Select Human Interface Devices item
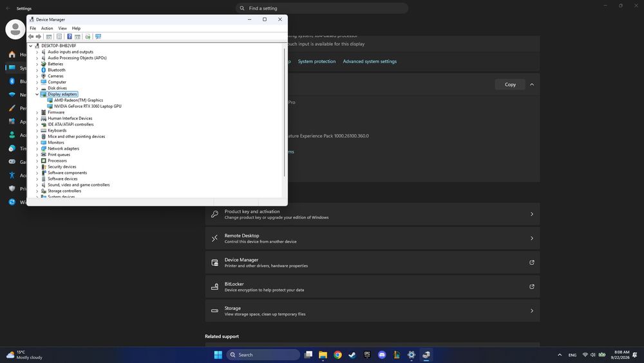 point(70,119)
